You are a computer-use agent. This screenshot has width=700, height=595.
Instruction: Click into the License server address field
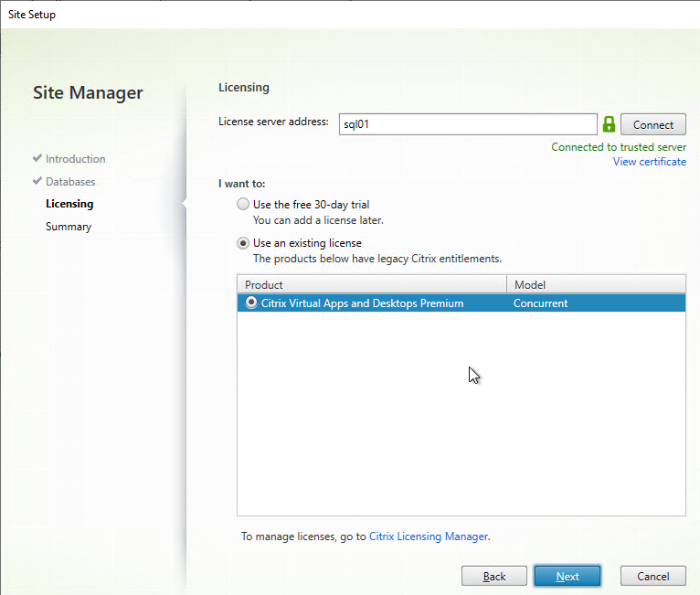click(467, 124)
